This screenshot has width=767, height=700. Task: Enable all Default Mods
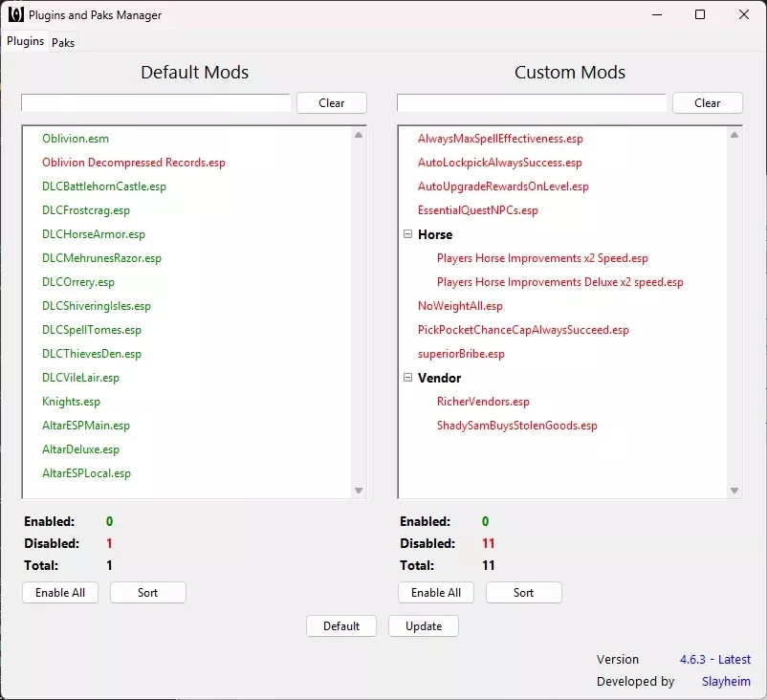59,592
